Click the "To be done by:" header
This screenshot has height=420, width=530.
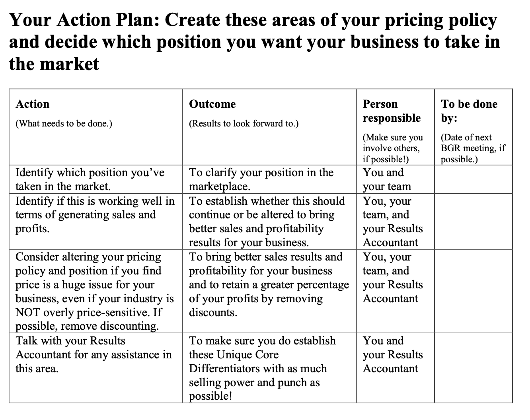(469, 111)
